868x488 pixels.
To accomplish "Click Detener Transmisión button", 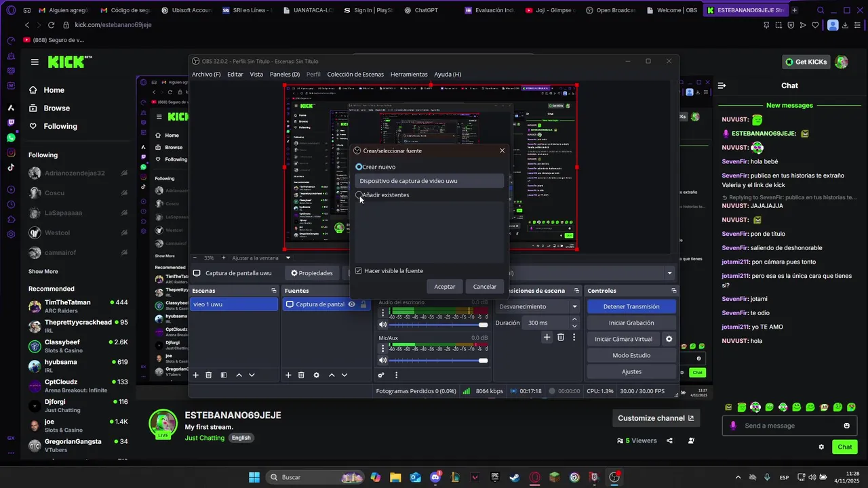I will click(x=631, y=306).
